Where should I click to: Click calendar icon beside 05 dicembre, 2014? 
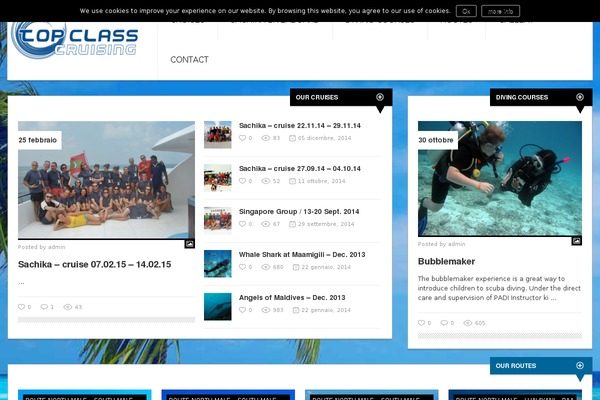[x=292, y=138]
